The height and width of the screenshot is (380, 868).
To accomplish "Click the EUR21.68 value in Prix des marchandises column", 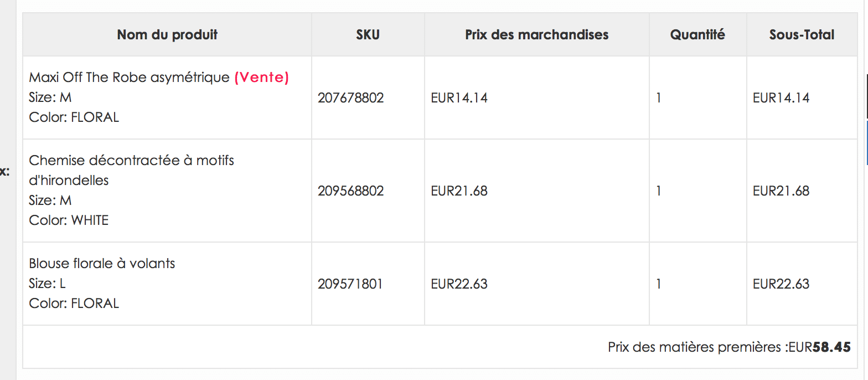I will click(x=459, y=191).
